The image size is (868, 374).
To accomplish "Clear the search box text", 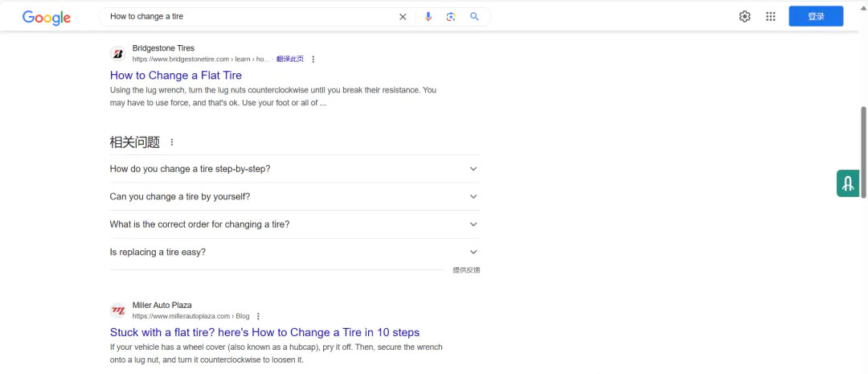I will (x=403, y=17).
